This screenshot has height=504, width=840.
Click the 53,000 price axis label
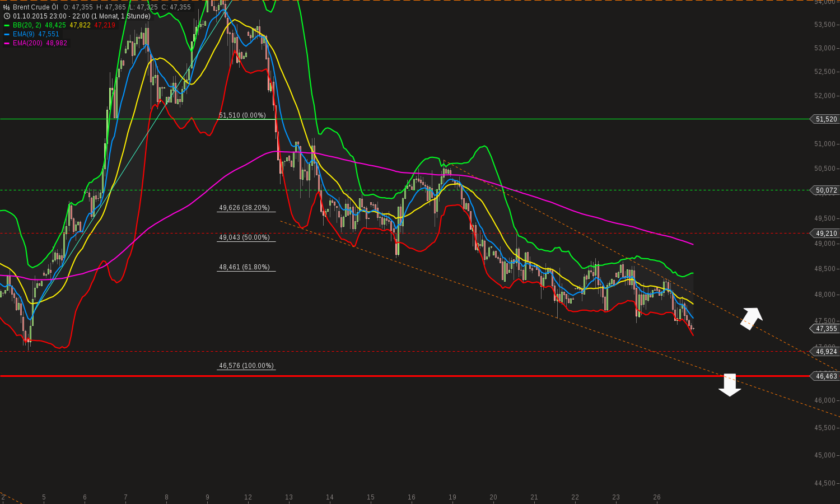[825, 48]
